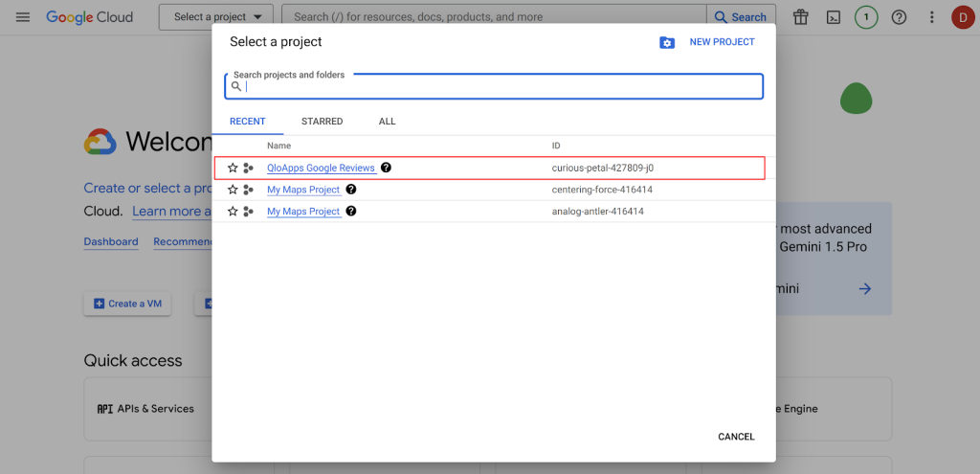Open the user account avatar
Screen dimensions: 980x474
962,17
